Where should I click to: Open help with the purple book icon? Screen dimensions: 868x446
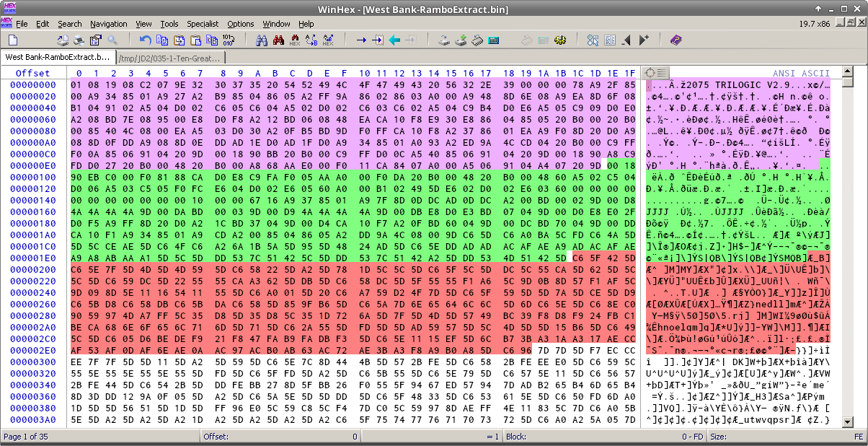(676, 40)
